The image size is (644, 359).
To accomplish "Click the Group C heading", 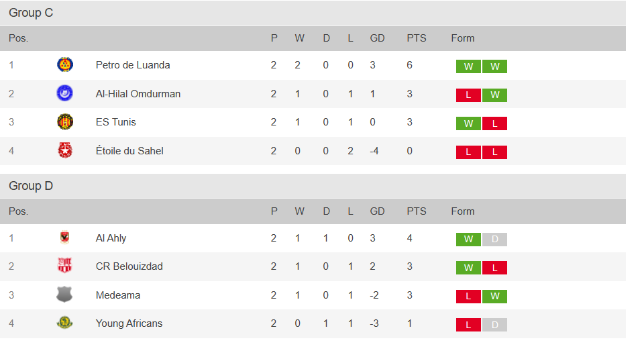I will (x=31, y=13).
